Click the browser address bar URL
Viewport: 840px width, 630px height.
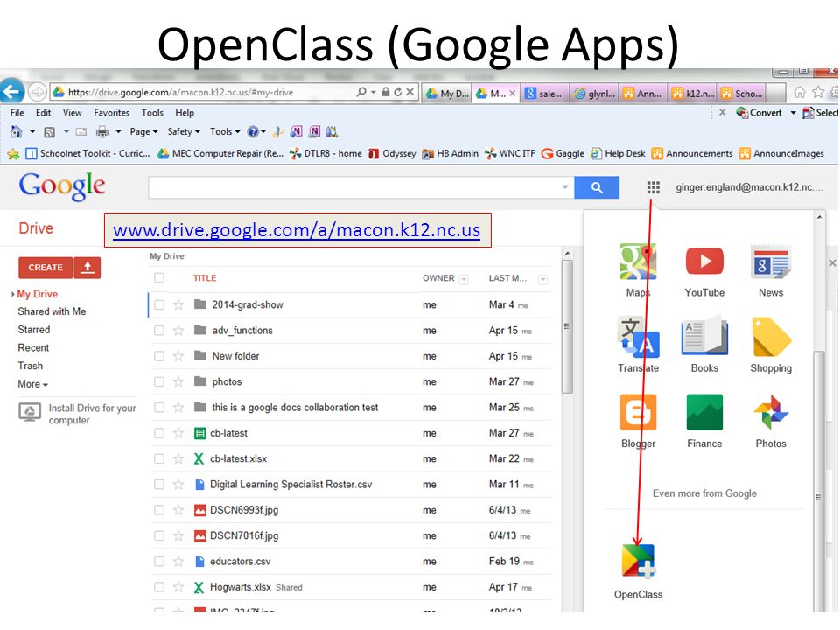(180, 92)
